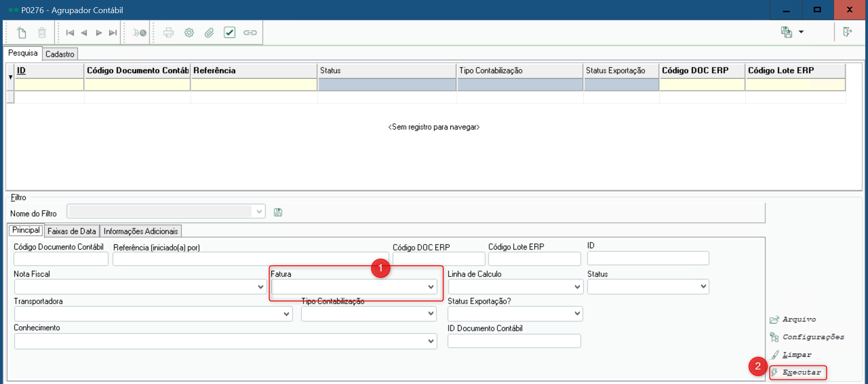The width and height of the screenshot is (868, 384).
Task: Click the new record page icon
Action: (22, 33)
